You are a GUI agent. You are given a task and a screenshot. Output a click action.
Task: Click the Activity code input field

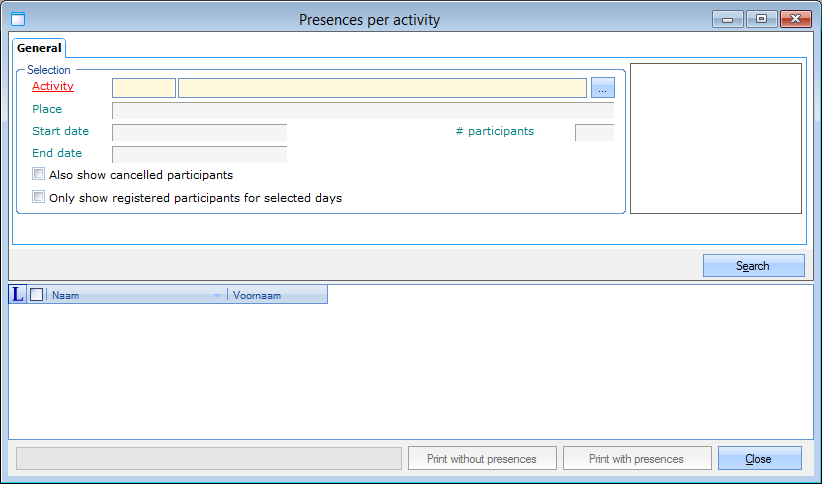(144, 88)
